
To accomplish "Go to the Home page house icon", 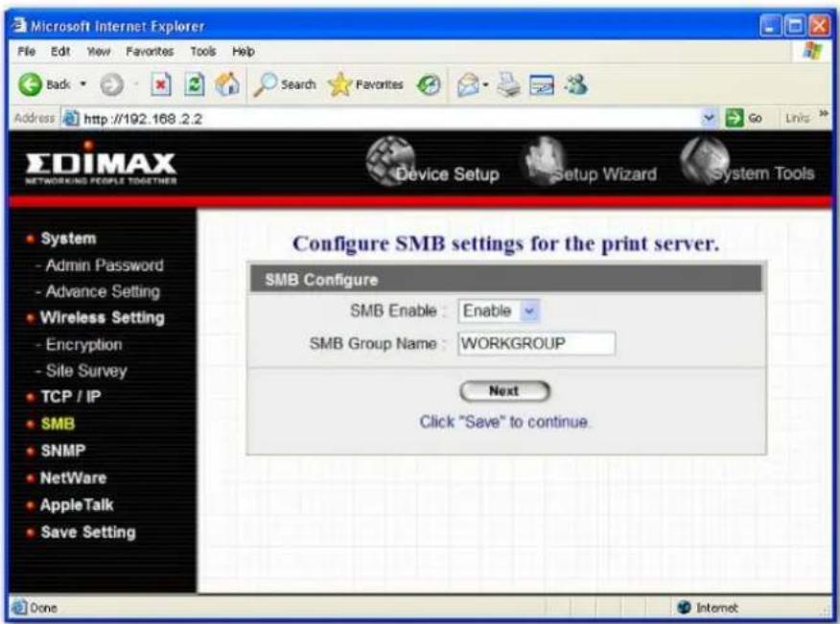I will [227, 84].
